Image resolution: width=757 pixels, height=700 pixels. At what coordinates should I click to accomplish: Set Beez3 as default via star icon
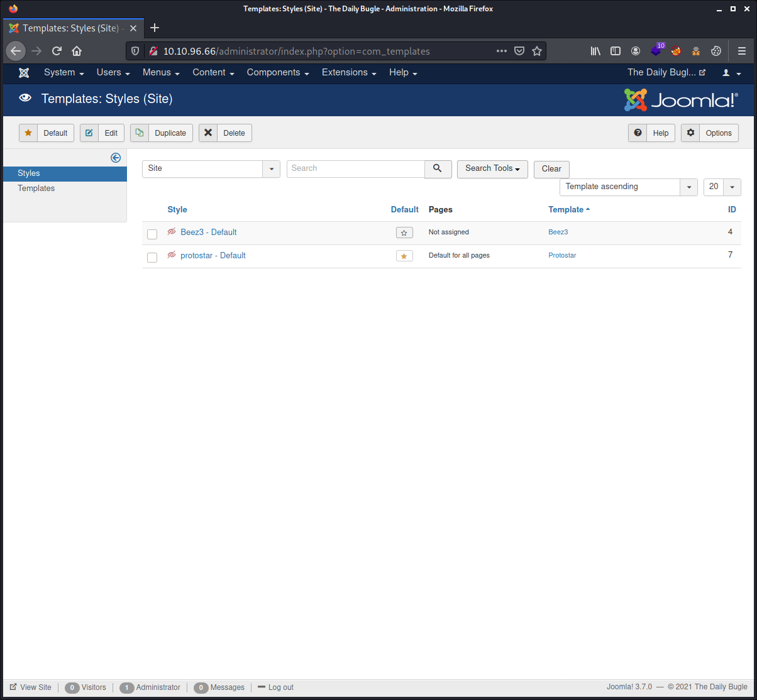coord(404,232)
